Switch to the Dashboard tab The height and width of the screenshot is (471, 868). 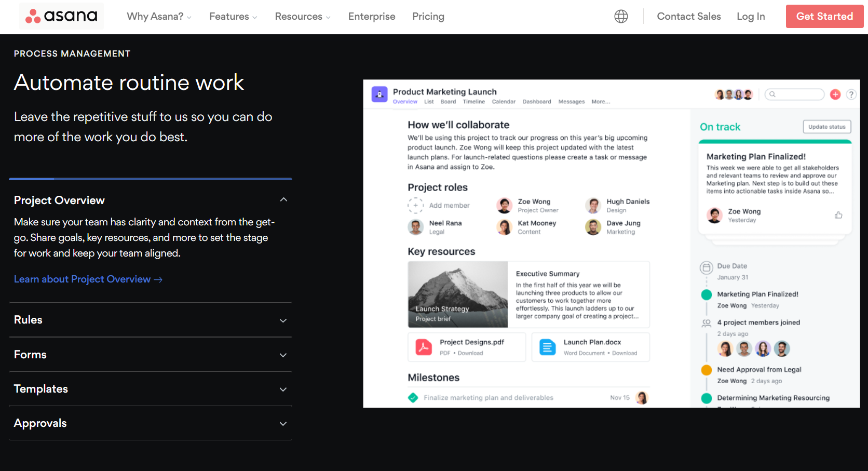[x=537, y=102]
